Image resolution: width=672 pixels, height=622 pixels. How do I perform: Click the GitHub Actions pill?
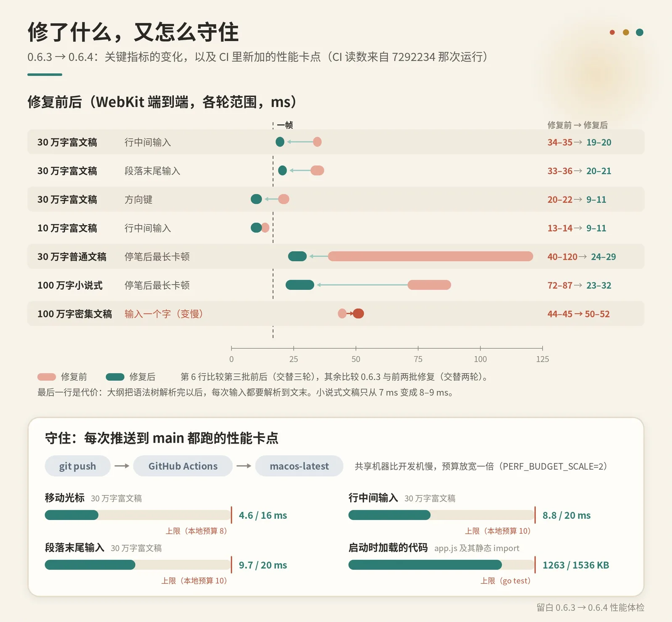(183, 466)
